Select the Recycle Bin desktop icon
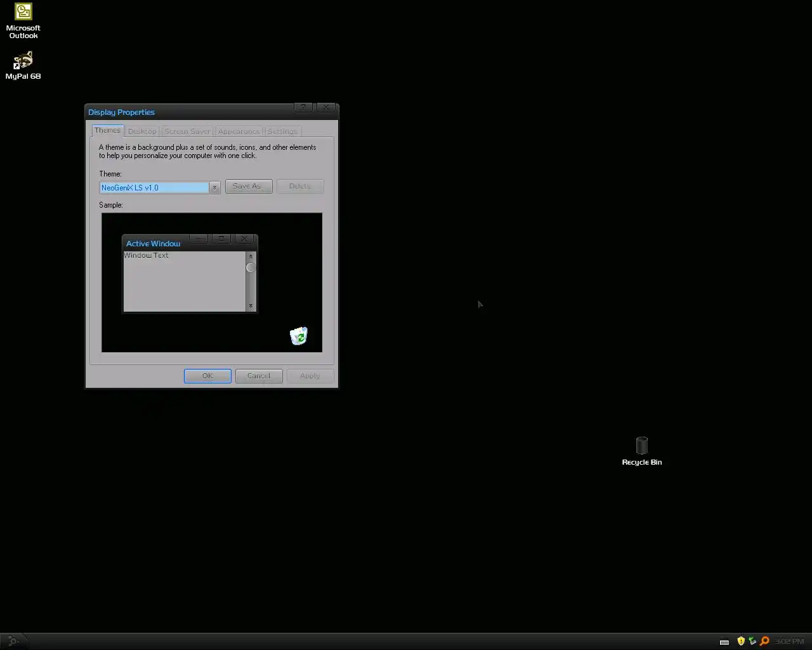The image size is (812, 650). tap(641, 451)
